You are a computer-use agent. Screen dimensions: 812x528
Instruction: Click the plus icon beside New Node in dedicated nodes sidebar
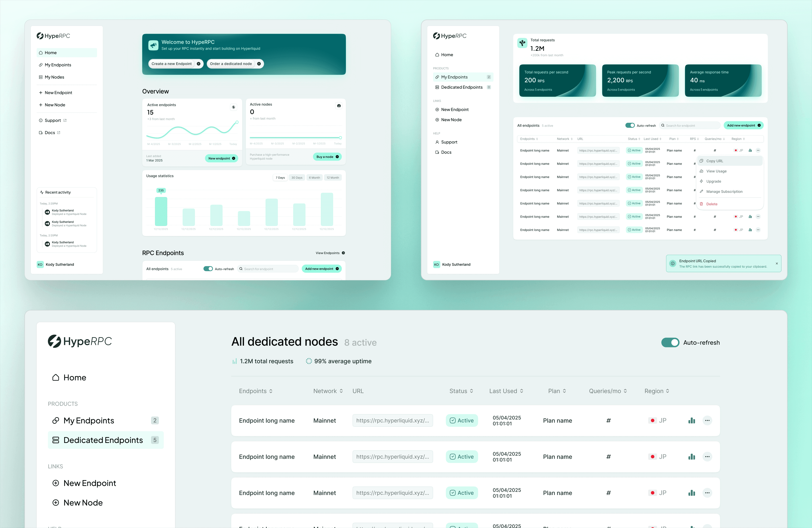click(56, 502)
